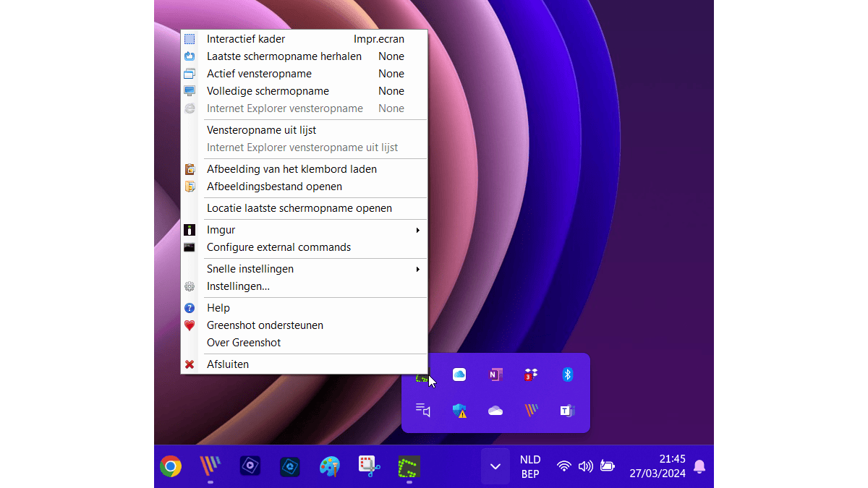Open Over Greenshot
The width and height of the screenshot is (868, 488).
[304, 343]
